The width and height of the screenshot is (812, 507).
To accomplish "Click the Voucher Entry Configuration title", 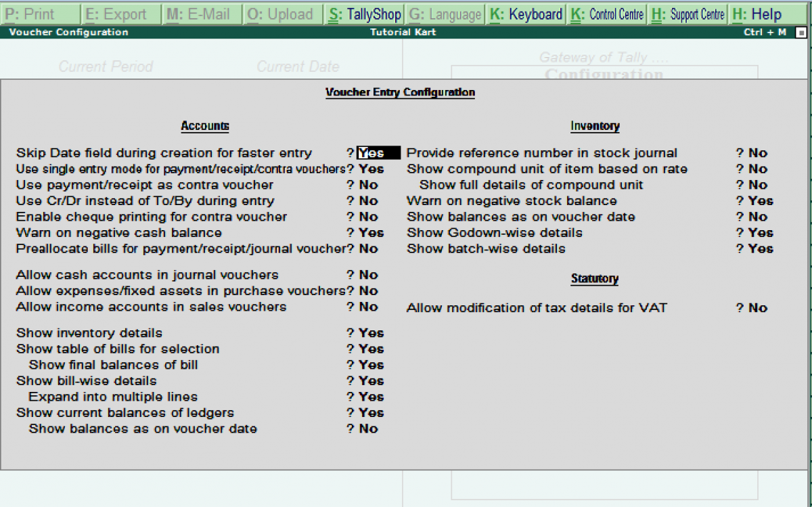I will click(400, 92).
